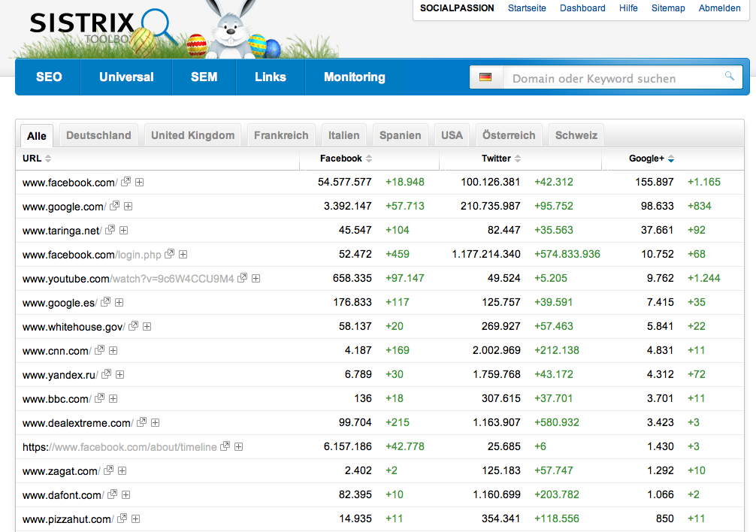Click the search magnifier icon in search box
Screen dimensions: 756x532
[x=729, y=77]
